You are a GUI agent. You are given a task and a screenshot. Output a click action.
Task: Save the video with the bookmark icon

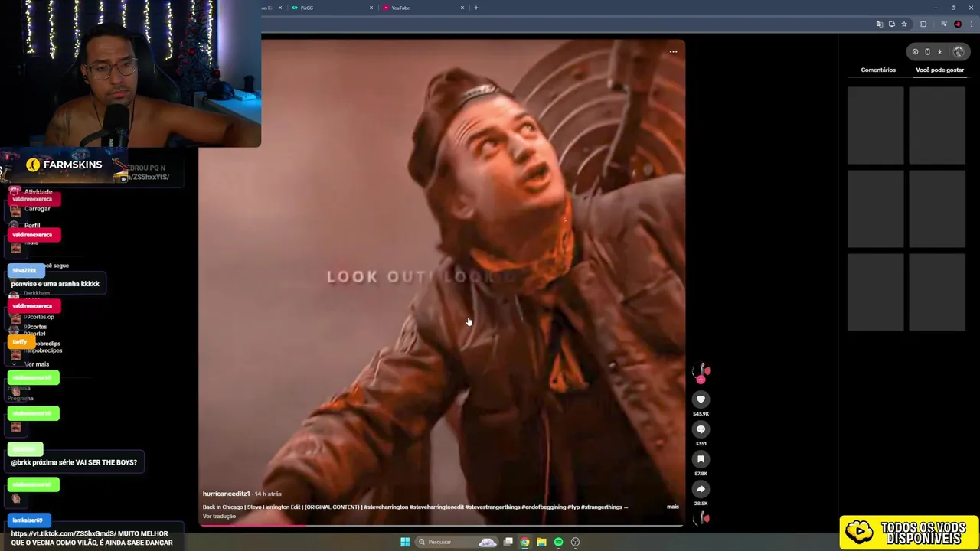point(701,459)
